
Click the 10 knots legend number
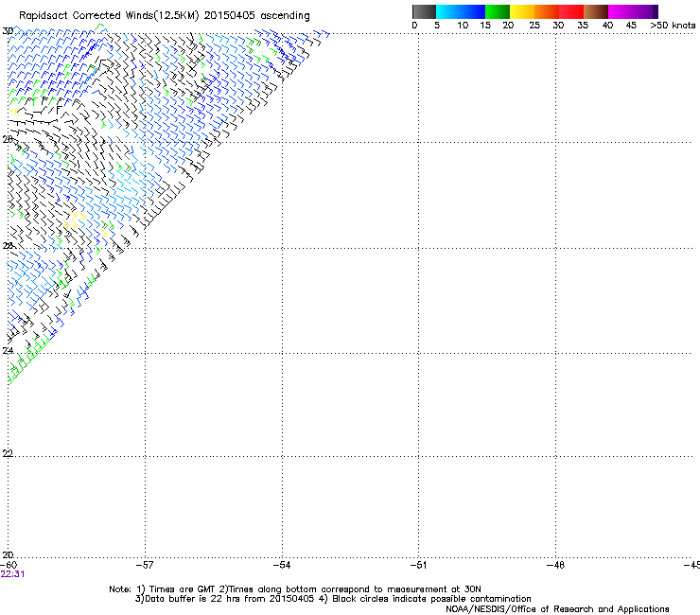[x=463, y=26]
